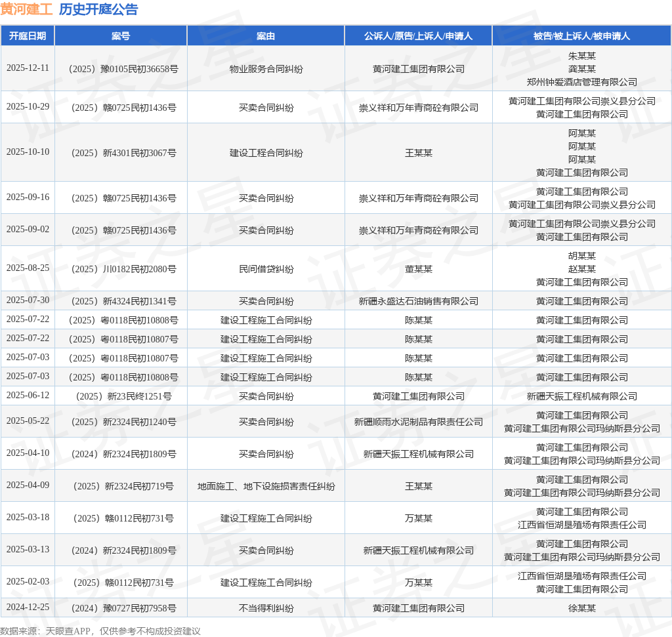Click defendant 赵某某

[x=581, y=269]
